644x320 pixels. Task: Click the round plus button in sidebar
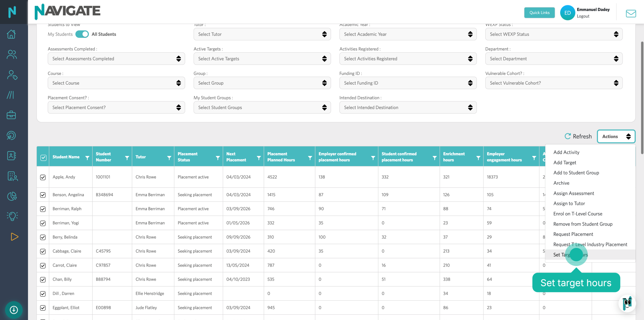tap(14, 310)
